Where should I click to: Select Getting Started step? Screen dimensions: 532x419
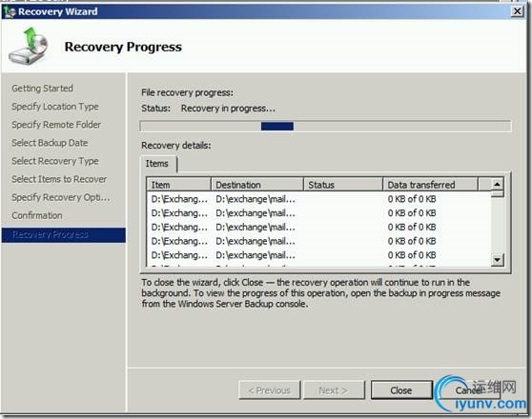click(42, 89)
